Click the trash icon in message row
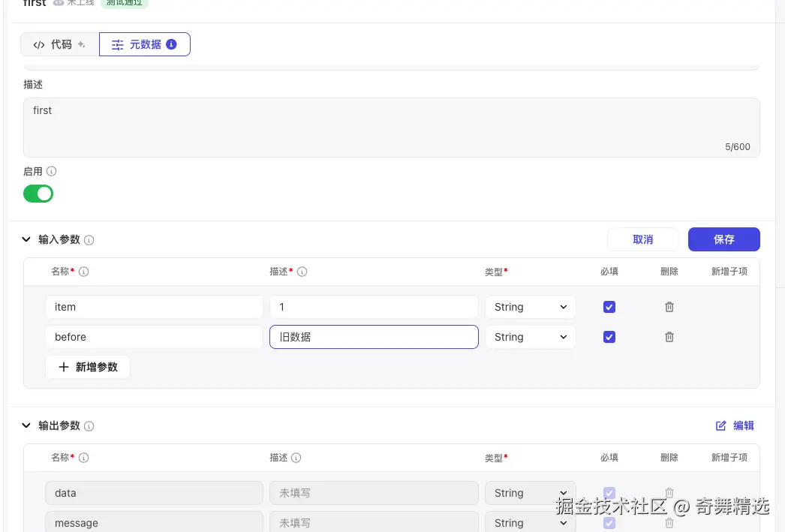 (x=669, y=523)
